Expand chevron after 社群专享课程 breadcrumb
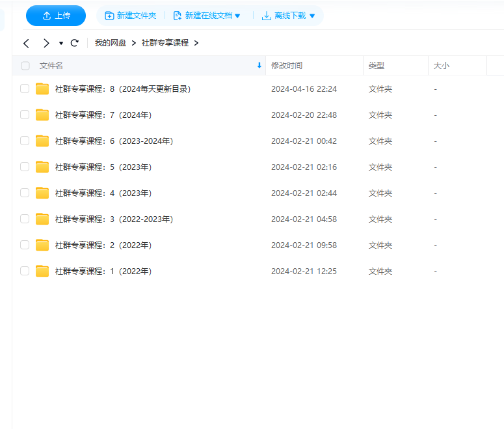 click(196, 43)
